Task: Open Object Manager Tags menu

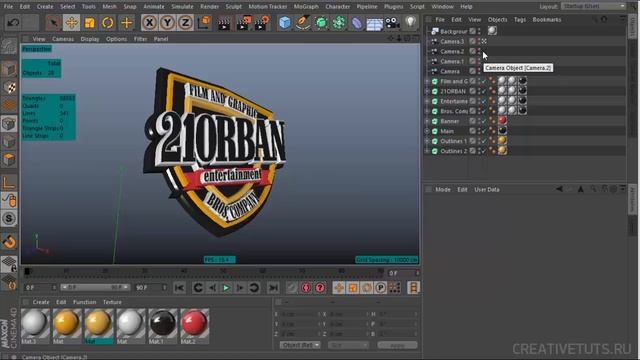Action: [520, 20]
